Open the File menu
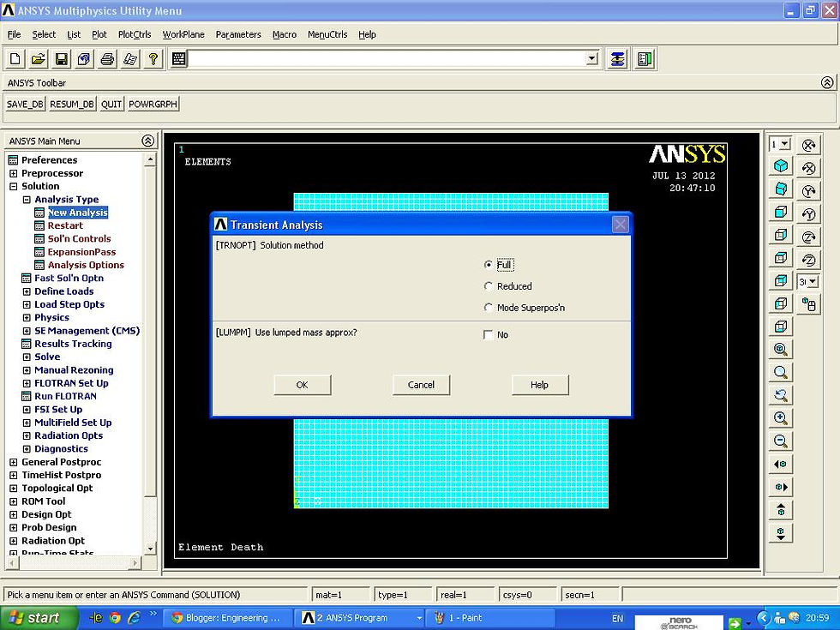 14,34
